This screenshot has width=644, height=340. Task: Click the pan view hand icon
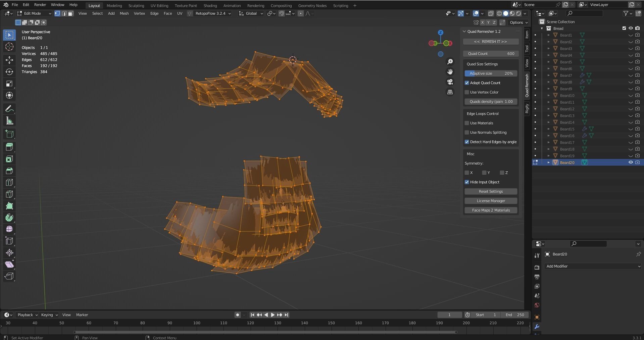point(450,72)
